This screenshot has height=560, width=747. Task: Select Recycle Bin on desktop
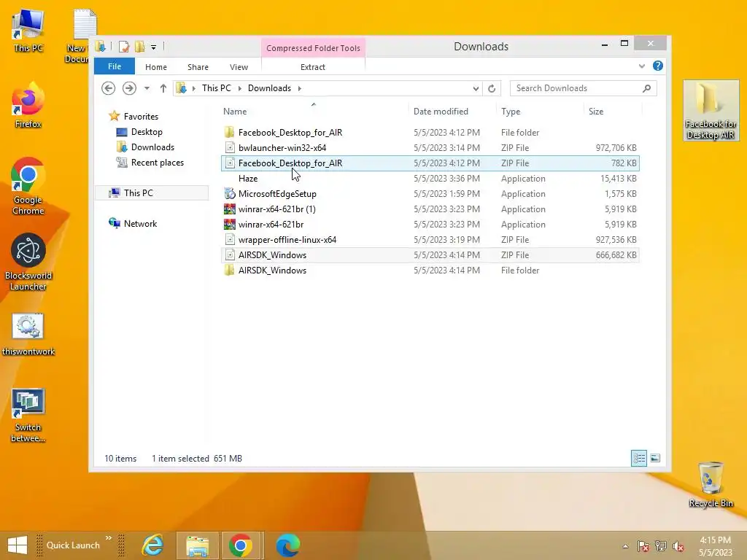pyautogui.click(x=711, y=485)
